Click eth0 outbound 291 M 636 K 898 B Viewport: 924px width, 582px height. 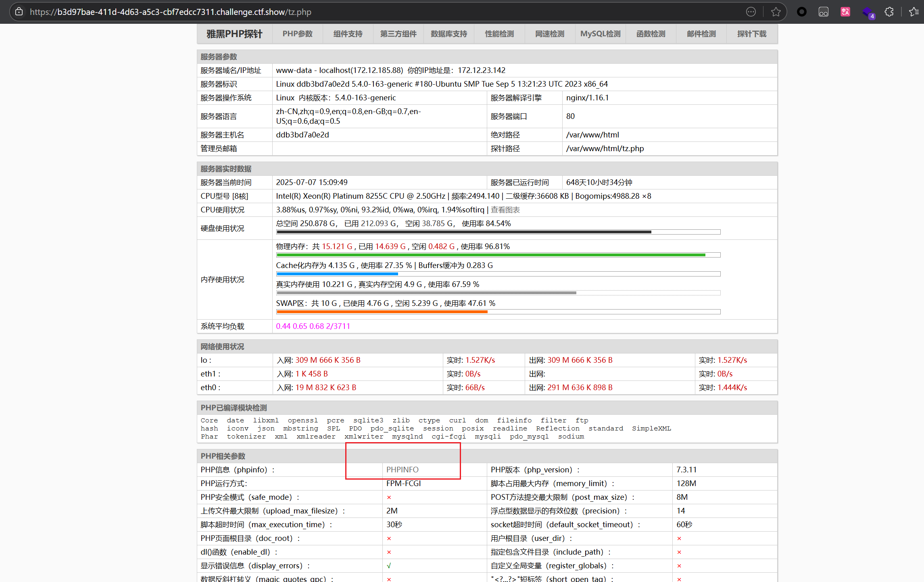click(580, 387)
